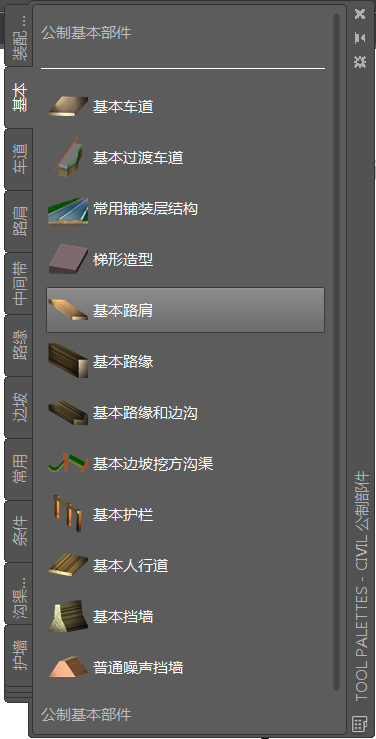
Task: Click the 基本路肩 shoulder icon
Action: tap(68, 310)
